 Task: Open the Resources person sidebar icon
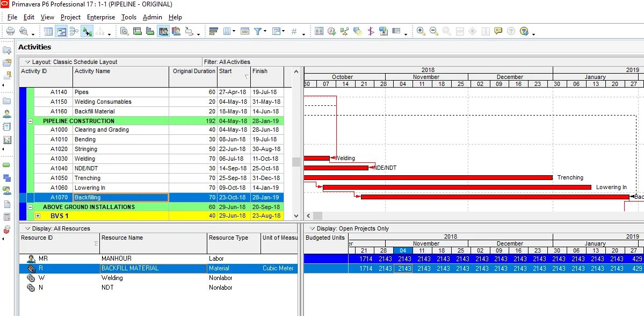(x=7, y=114)
